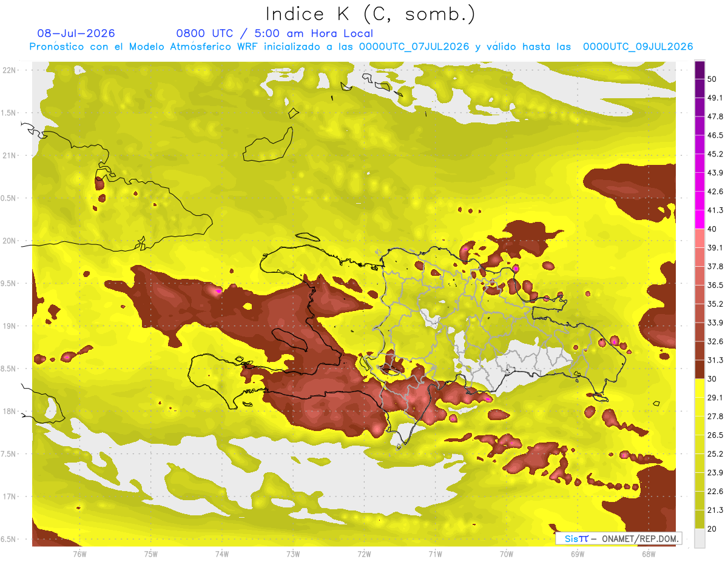The width and height of the screenshot is (728, 562).
Task: Click the '43.9' value on the color scale
Action: click(x=715, y=173)
